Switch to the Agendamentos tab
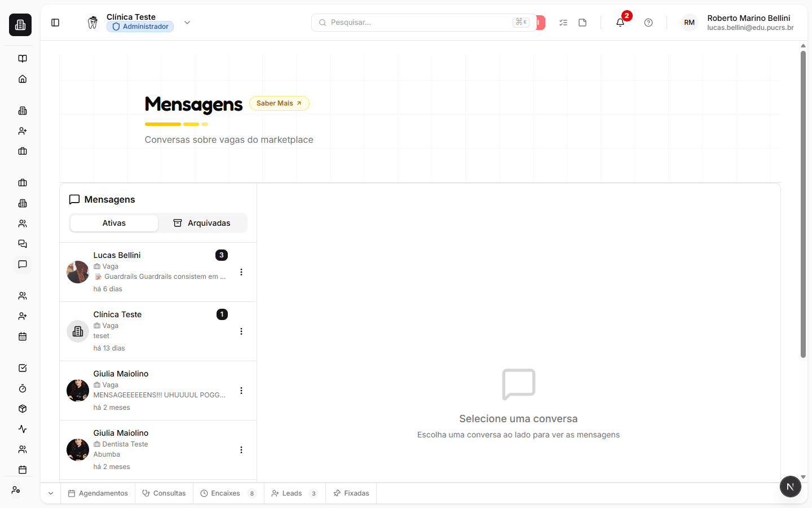The width and height of the screenshot is (812, 508). coord(98,493)
